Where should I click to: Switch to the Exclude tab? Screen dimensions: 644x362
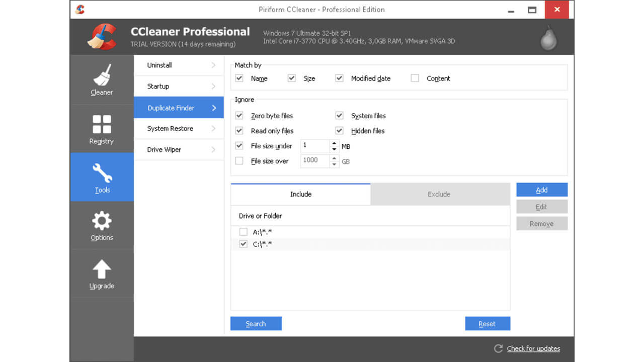[439, 194]
